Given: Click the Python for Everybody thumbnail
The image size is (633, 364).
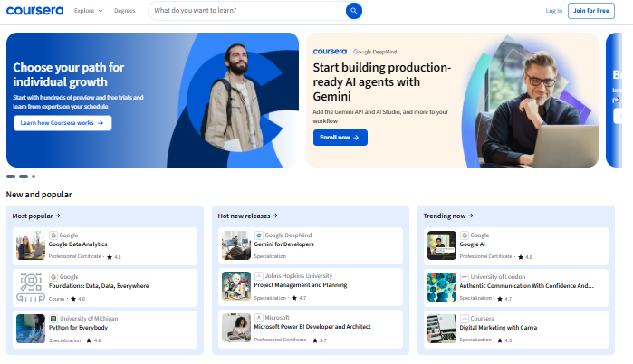Looking at the screenshot, I should 31,329.
